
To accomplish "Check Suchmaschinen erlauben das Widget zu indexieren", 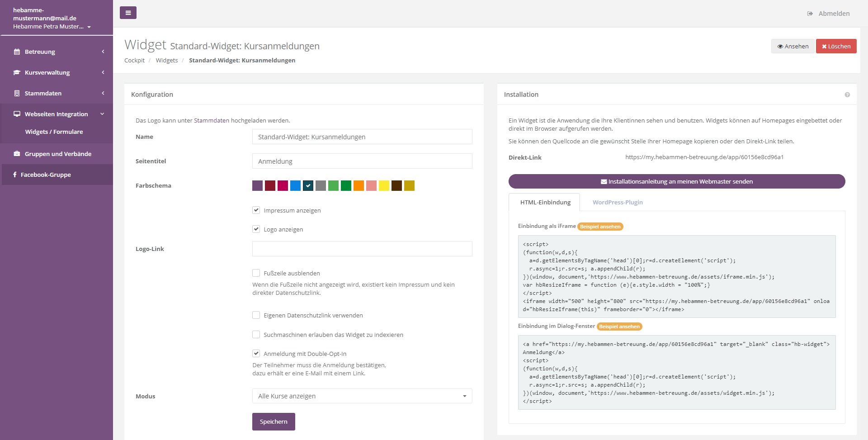I will (256, 335).
